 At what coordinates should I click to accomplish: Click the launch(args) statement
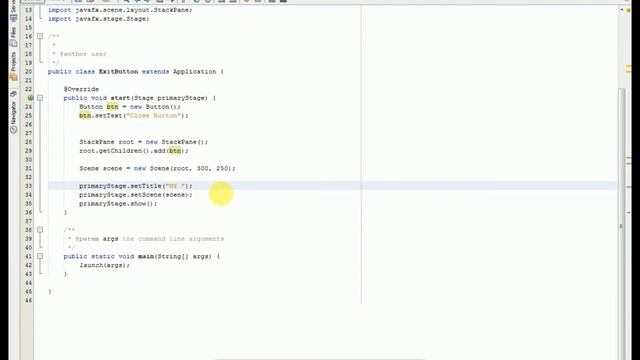point(104,265)
